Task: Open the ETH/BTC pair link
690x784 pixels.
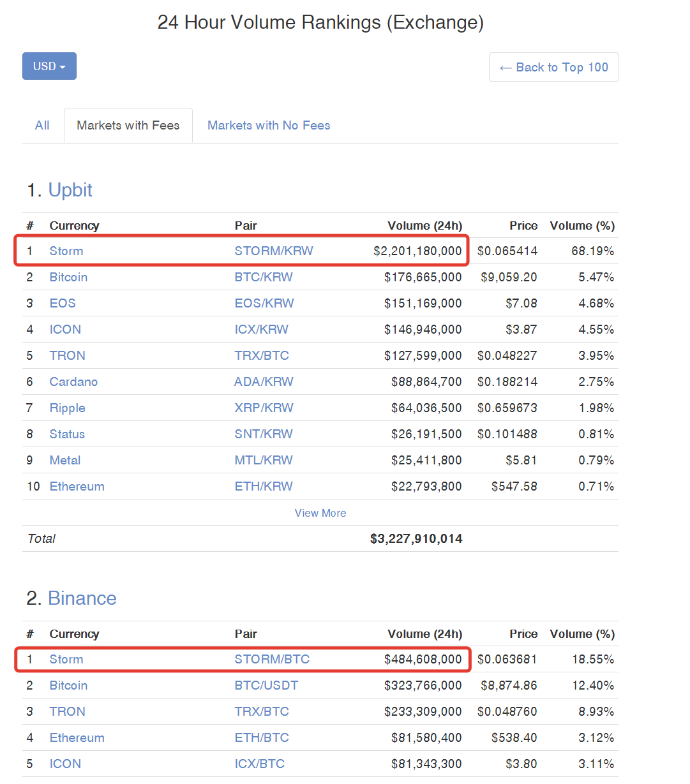Action: click(262, 738)
